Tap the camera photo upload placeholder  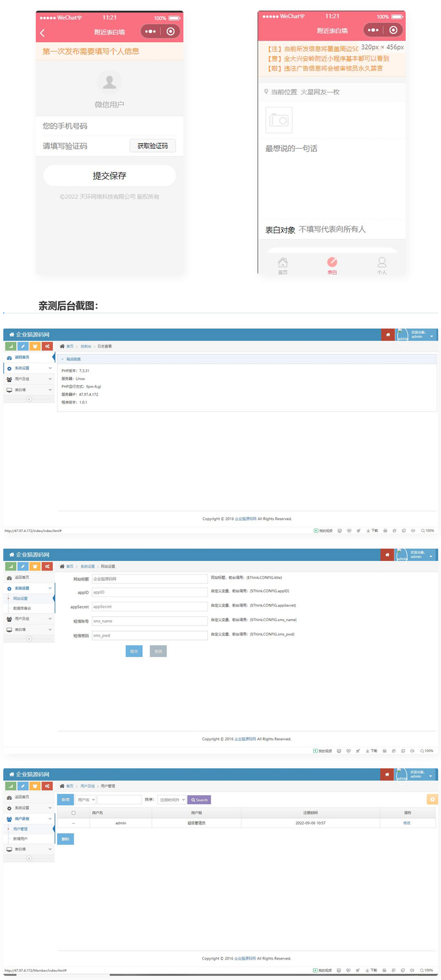pos(278,120)
